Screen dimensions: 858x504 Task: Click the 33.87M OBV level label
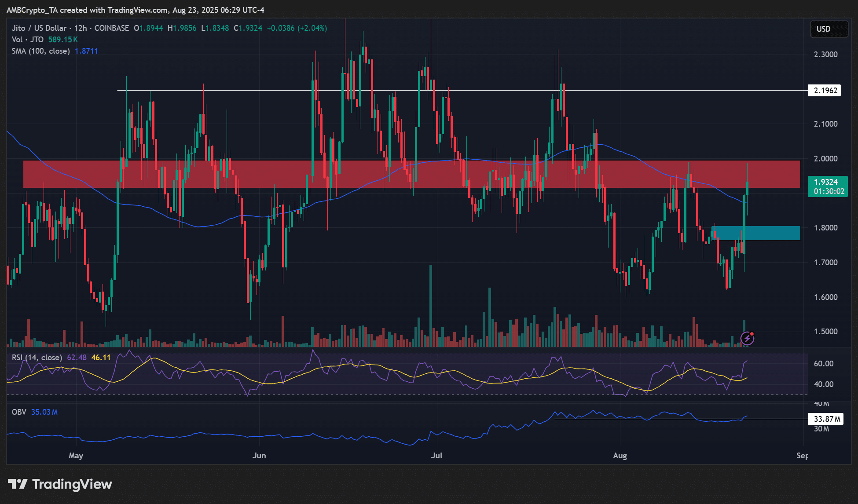pyautogui.click(x=826, y=419)
